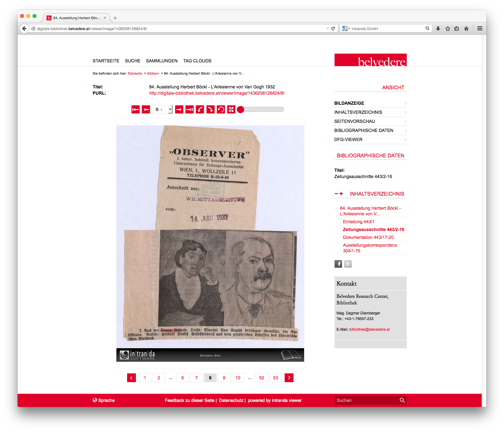Screen dimensions: 504x432
Task: Open SUCHE navigation item
Action: (x=133, y=61)
